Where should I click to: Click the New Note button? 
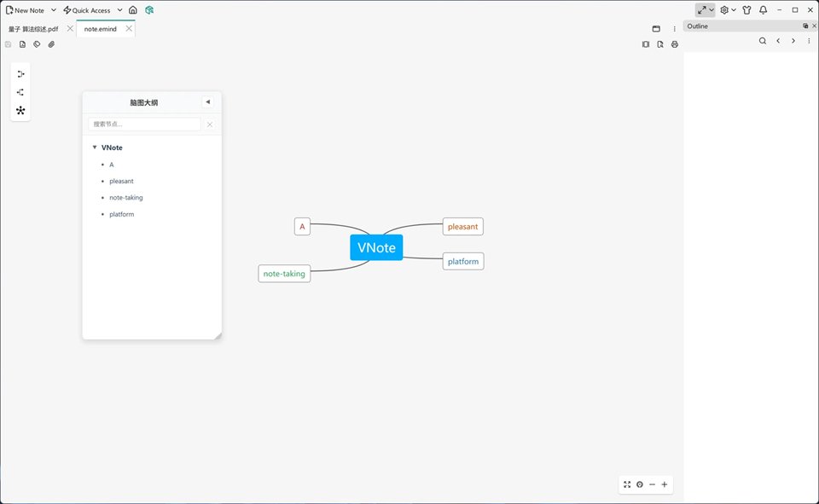25,10
